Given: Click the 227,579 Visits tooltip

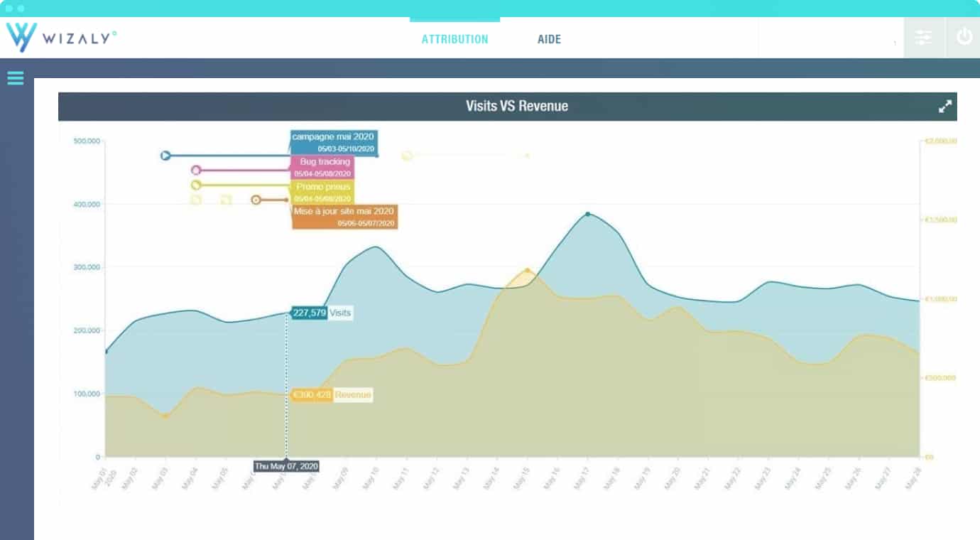Looking at the screenshot, I should point(322,313).
